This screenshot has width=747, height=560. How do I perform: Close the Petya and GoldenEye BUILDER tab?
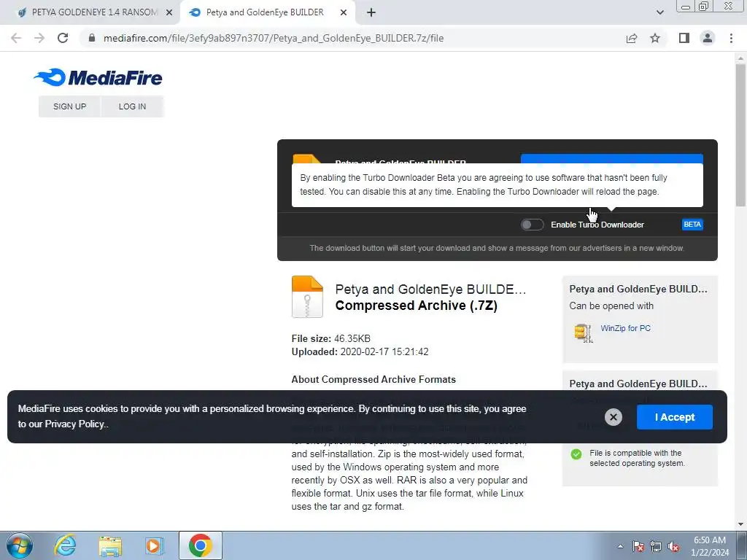(x=344, y=12)
